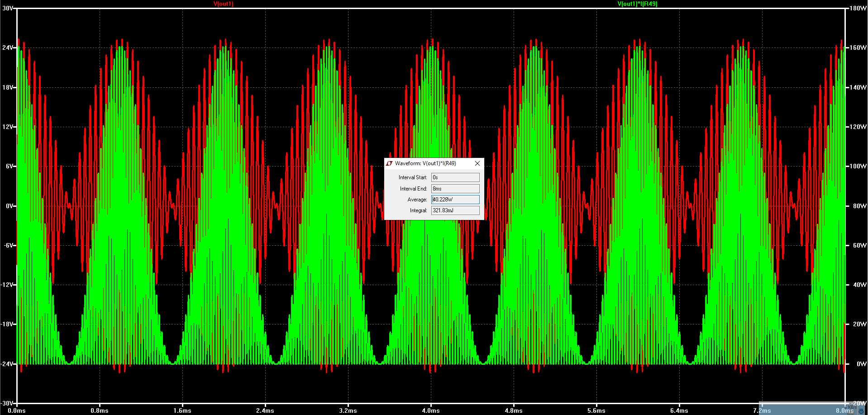Click the 100W label on the right axis
The height and width of the screenshot is (415, 868).
click(858, 166)
